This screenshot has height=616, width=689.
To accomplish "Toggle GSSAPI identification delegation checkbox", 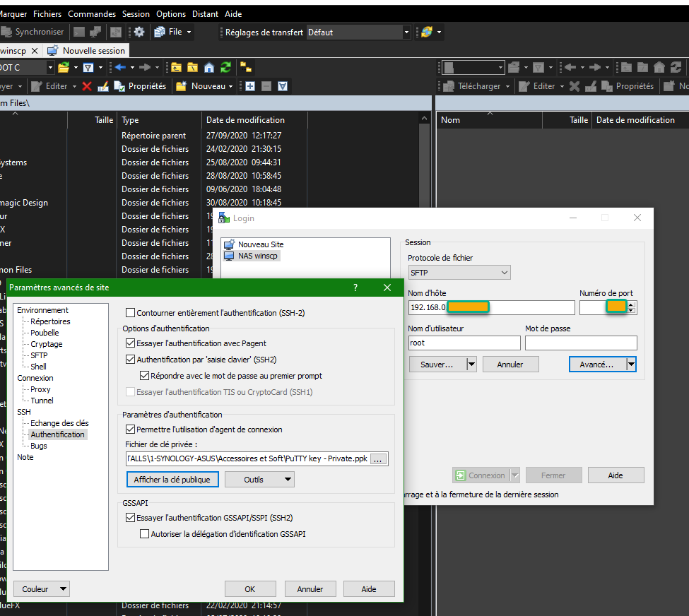I will coord(144,535).
